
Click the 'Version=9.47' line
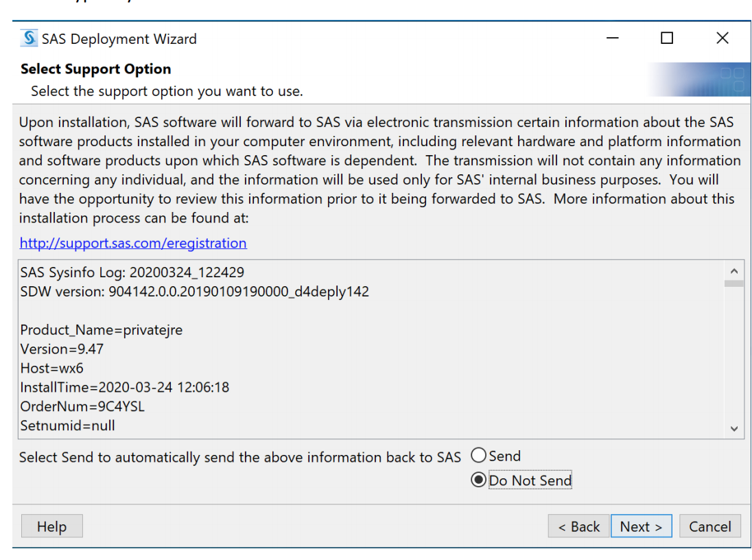(x=62, y=349)
